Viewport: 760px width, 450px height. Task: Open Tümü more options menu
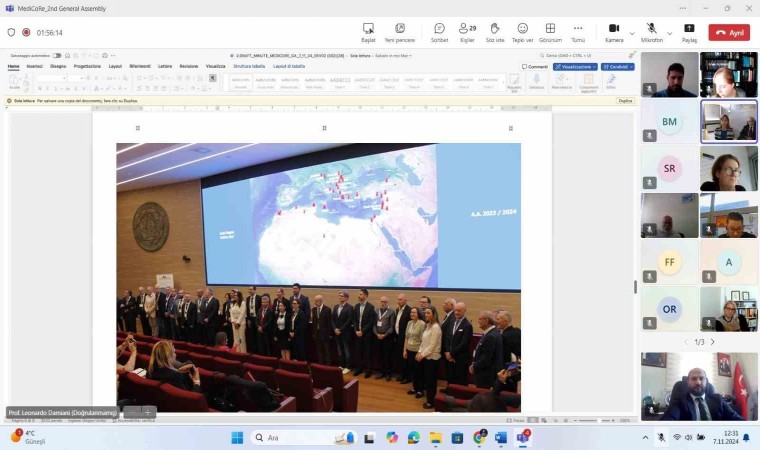coord(578,31)
